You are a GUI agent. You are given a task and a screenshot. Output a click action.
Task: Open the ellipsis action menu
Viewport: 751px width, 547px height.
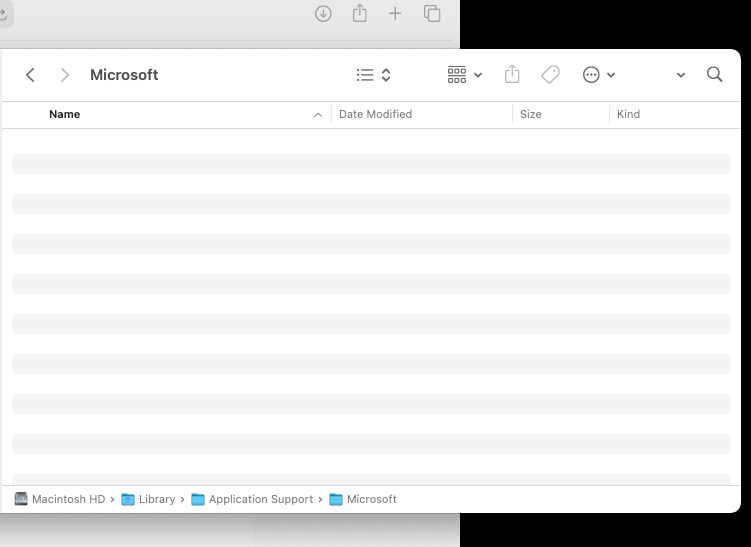599,75
